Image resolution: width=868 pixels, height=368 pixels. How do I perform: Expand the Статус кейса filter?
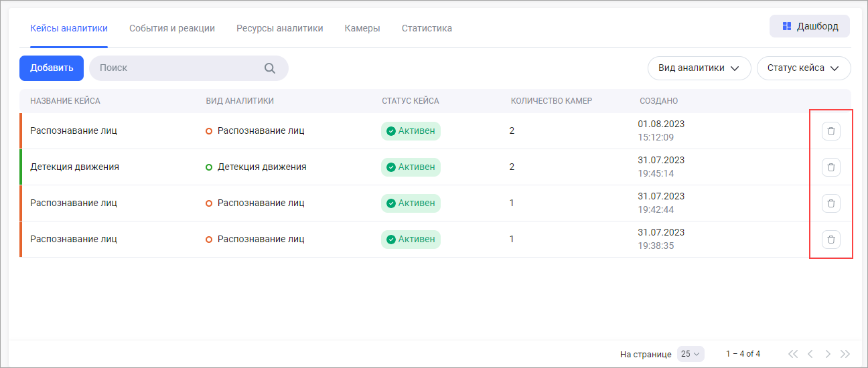(803, 68)
